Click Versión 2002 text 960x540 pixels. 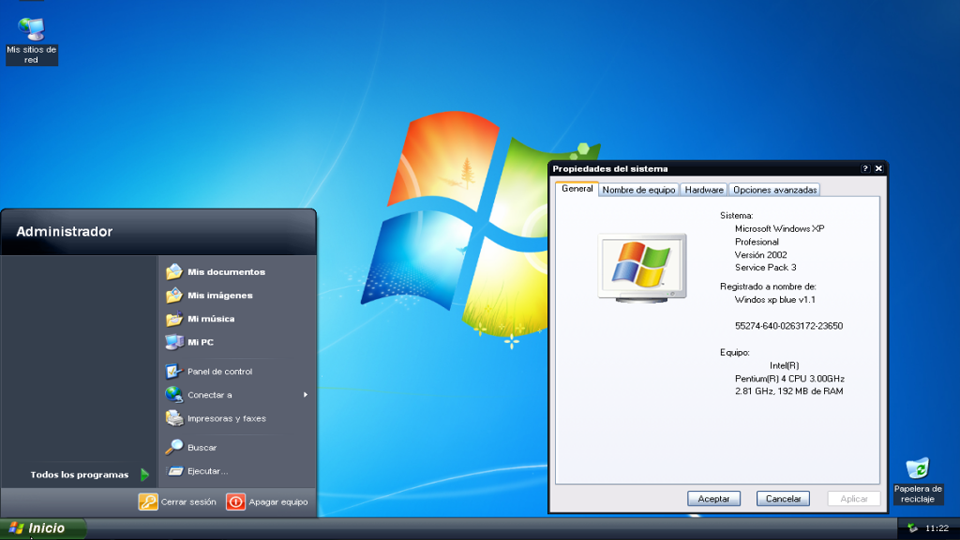pyautogui.click(x=761, y=255)
